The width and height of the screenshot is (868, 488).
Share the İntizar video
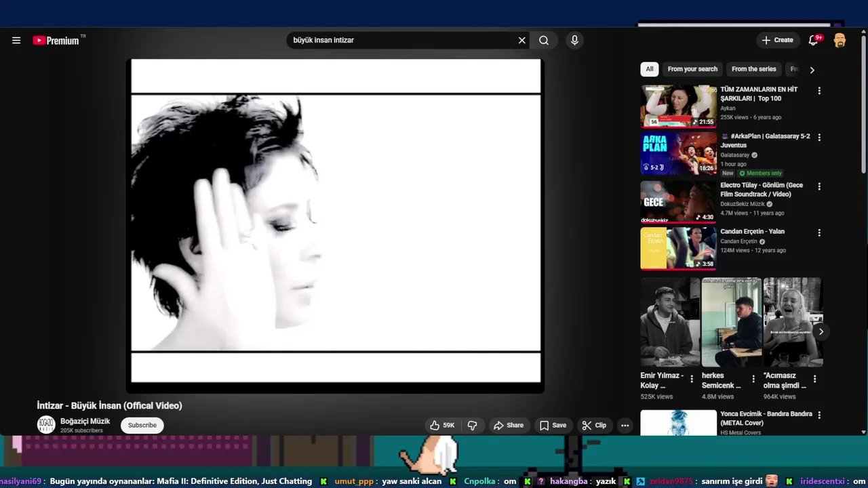point(509,426)
